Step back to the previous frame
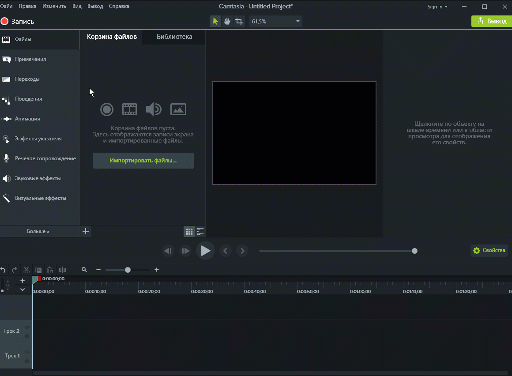This screenshot has width=512, height=376. click(168, 251)
